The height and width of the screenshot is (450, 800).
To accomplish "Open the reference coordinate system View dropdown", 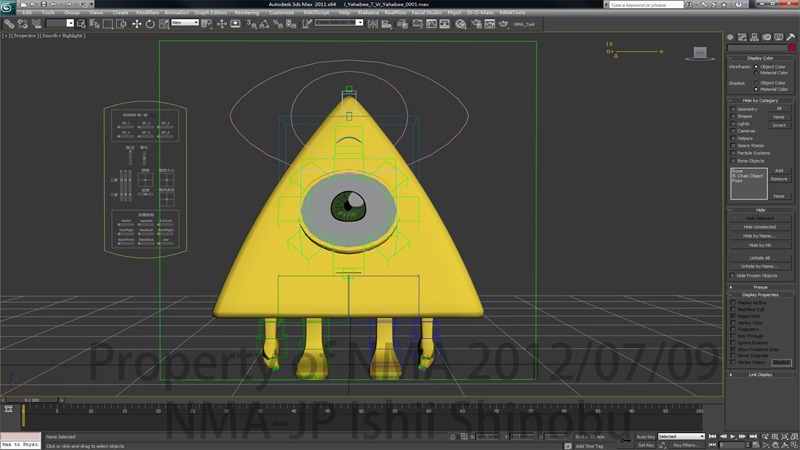I will pos(184,22).
